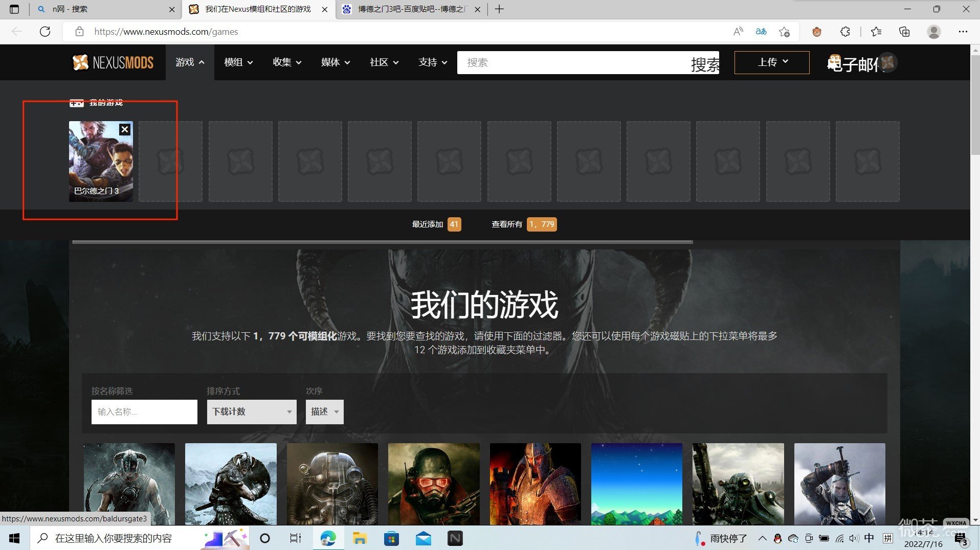This screenshot has width=980, height=550.
Task: Open volume control in system tray
Action: click(854, 538)
